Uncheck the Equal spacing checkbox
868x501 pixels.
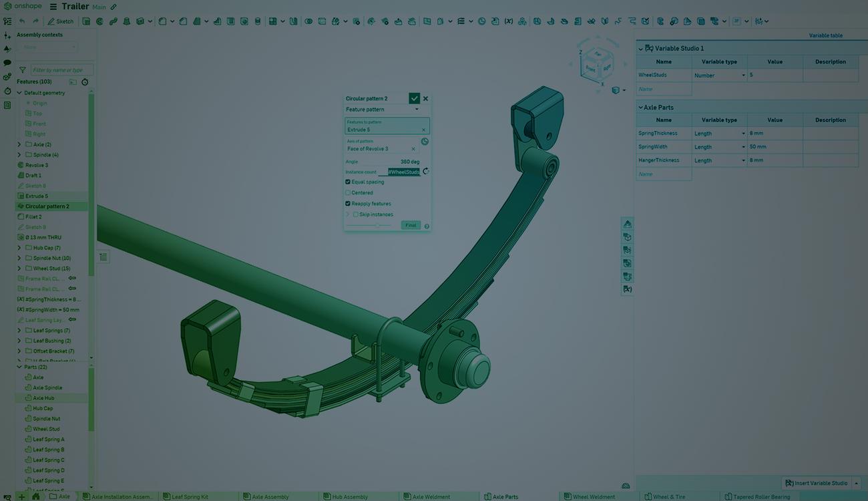click(348, 182)
